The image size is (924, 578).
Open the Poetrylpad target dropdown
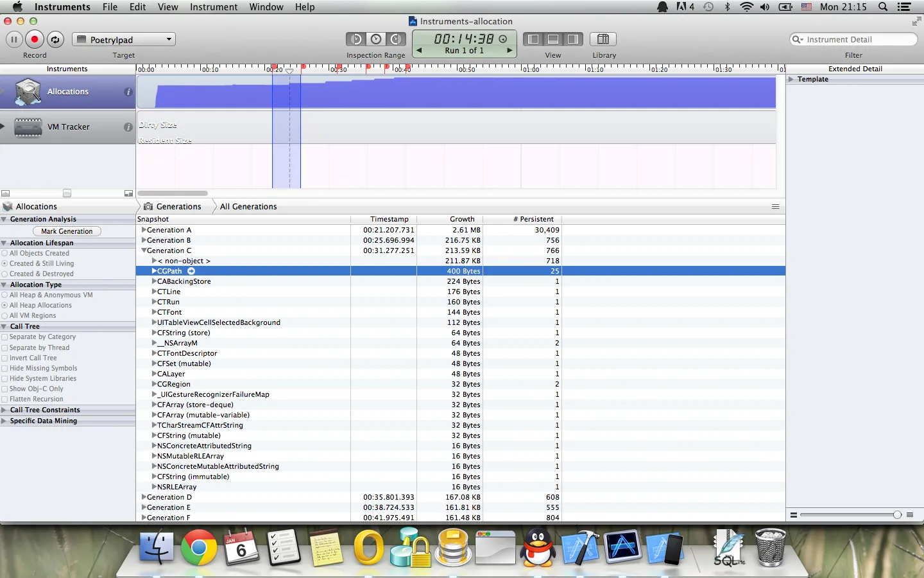[x=124, y=39]
